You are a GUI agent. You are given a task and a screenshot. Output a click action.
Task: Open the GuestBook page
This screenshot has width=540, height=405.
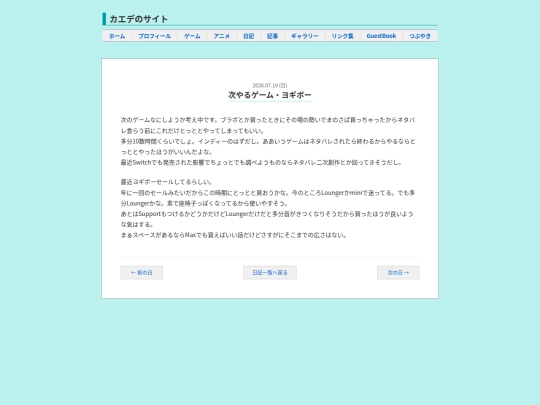[381, 36]
